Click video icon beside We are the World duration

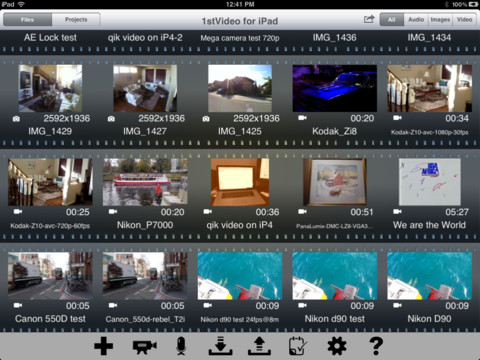(397, 212)
